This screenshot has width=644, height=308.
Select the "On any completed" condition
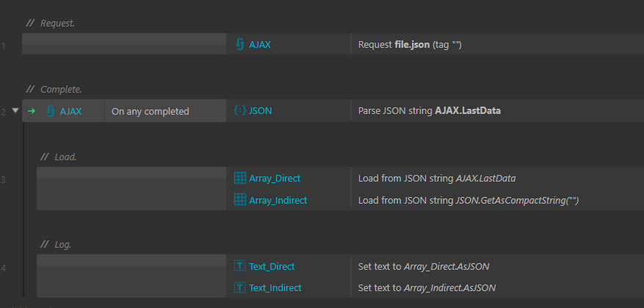151,112
